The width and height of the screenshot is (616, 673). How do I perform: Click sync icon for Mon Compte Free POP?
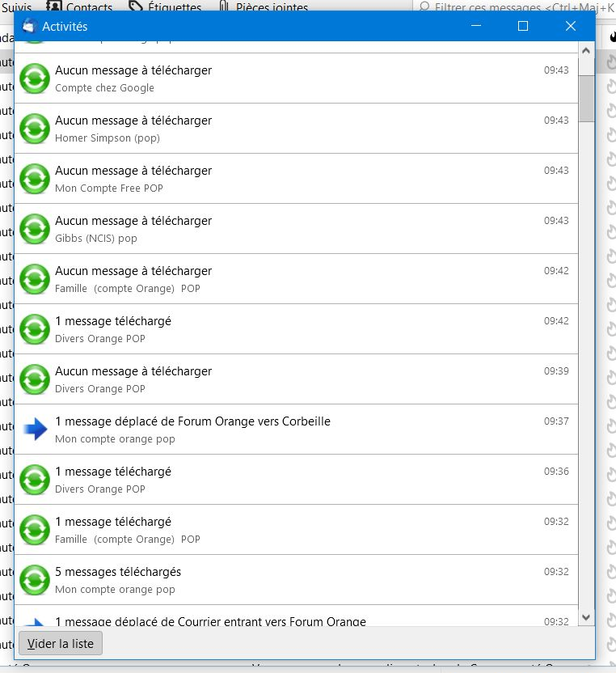[35, 179]
